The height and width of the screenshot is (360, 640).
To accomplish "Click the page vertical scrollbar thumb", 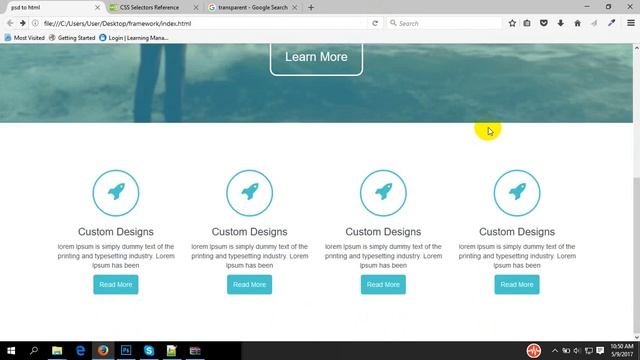I will (636, 255).
